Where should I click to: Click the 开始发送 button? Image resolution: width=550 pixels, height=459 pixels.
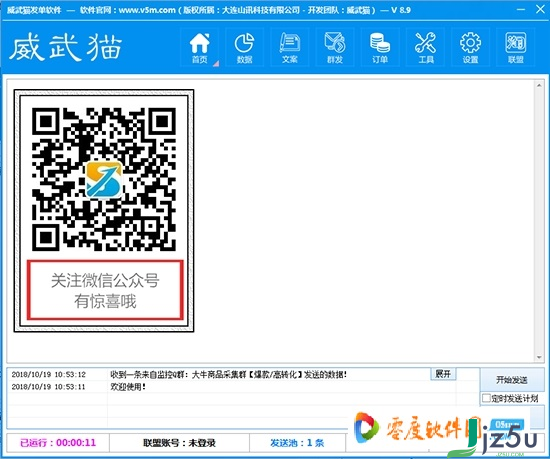(x=512, y=380)
